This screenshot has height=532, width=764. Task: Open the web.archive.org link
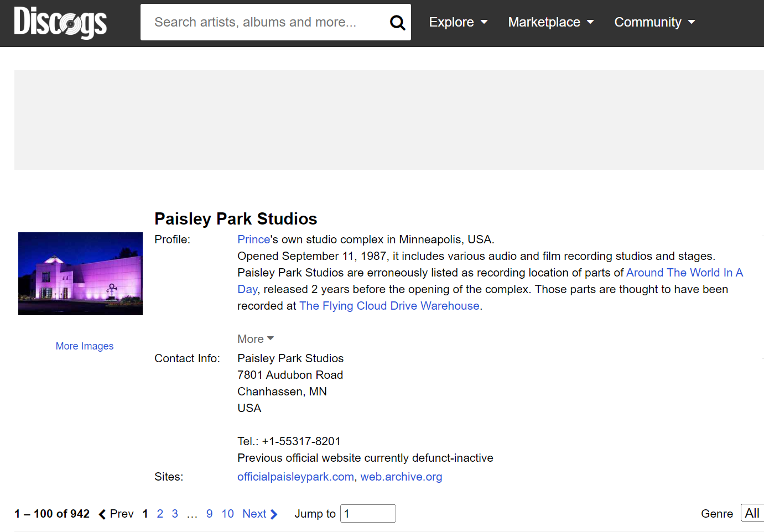point(401,477)
